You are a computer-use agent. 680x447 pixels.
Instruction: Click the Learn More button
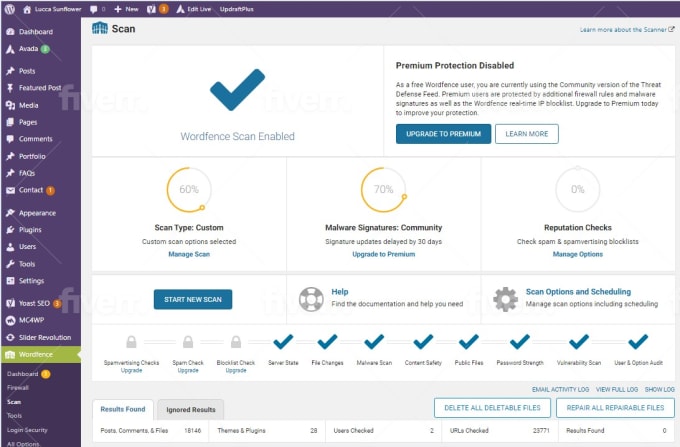click(x=526, y=134)
